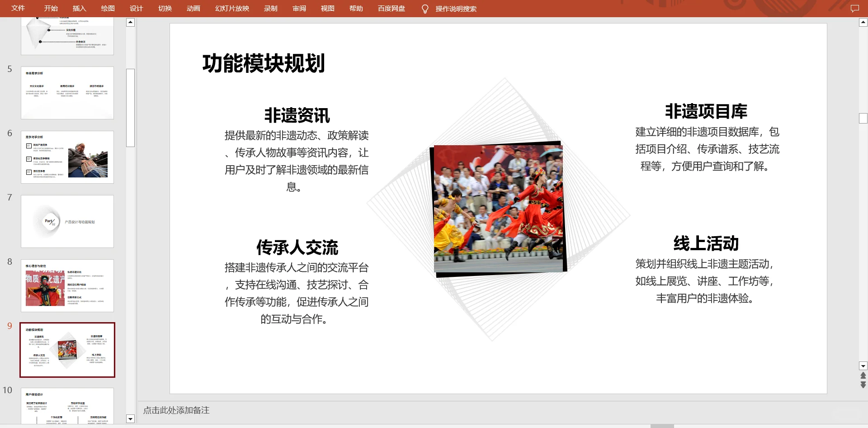
Task: Click the heading 非遗资讯
Action: point(297,115)
